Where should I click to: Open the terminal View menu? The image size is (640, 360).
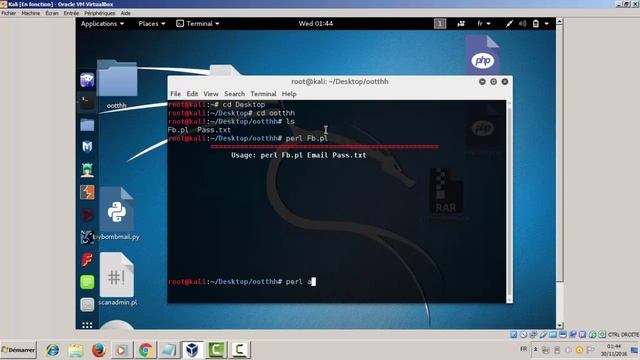tap(211, 94)
